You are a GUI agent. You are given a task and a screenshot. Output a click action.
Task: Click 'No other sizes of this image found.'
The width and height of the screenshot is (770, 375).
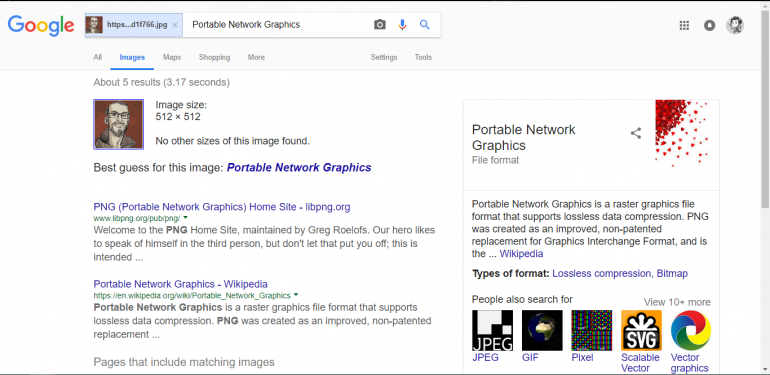point(233,141)
